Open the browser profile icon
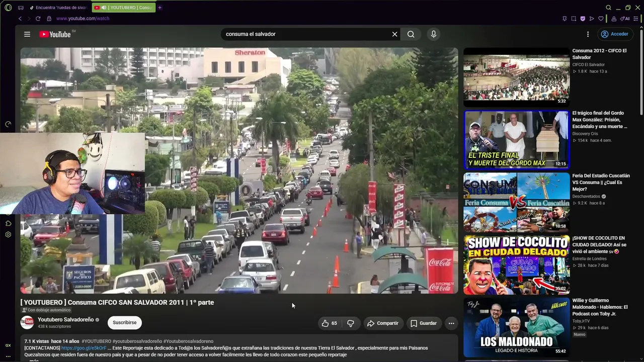Screen dimensions: 644x362 614,19
